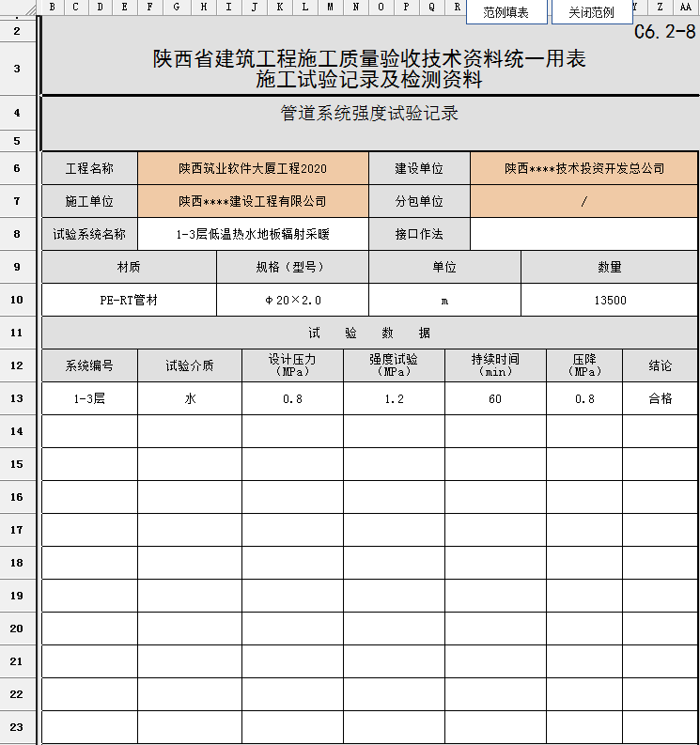Screen dimensions: 700x745
Task: Click the 材质 header cell
Action: (x=129, y=267)
